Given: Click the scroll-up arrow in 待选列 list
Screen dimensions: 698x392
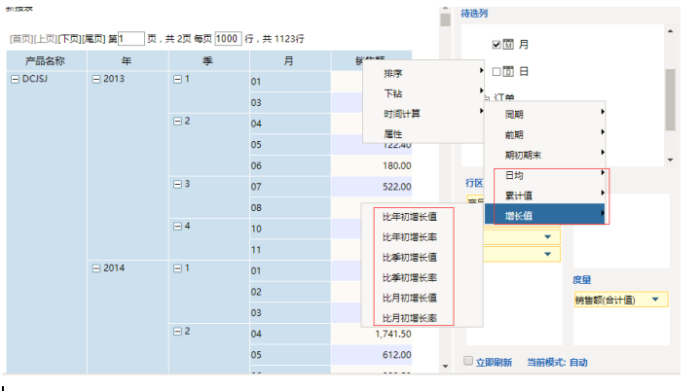Looking at the screenshot, I should (x=670, y=31).
